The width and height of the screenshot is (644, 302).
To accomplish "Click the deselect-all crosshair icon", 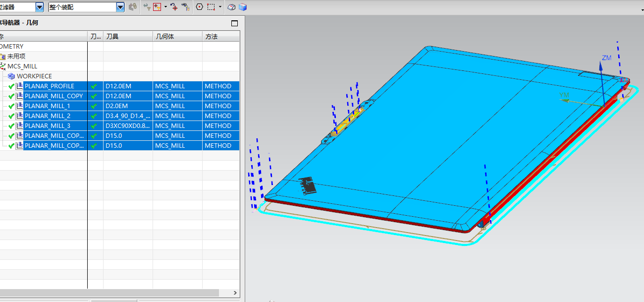I will point(173,7).
